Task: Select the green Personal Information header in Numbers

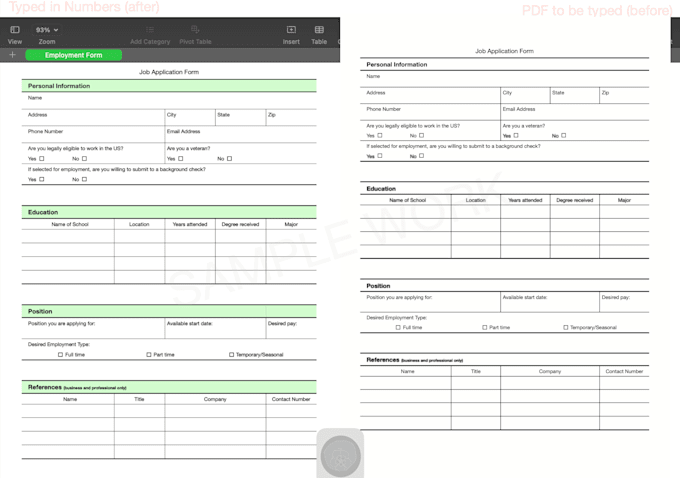Action: point(169,86)
